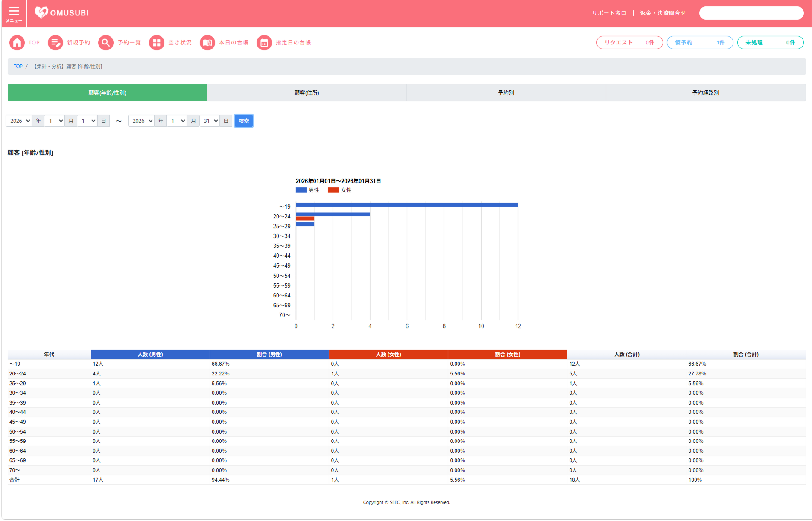
Task: Open 空き状況 grid icon
Action: tap(157, 43)
